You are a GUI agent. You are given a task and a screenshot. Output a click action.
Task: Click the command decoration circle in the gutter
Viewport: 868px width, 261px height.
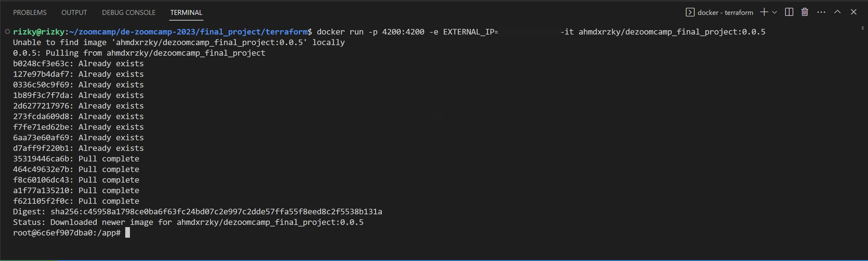click(x=7, y=31)
